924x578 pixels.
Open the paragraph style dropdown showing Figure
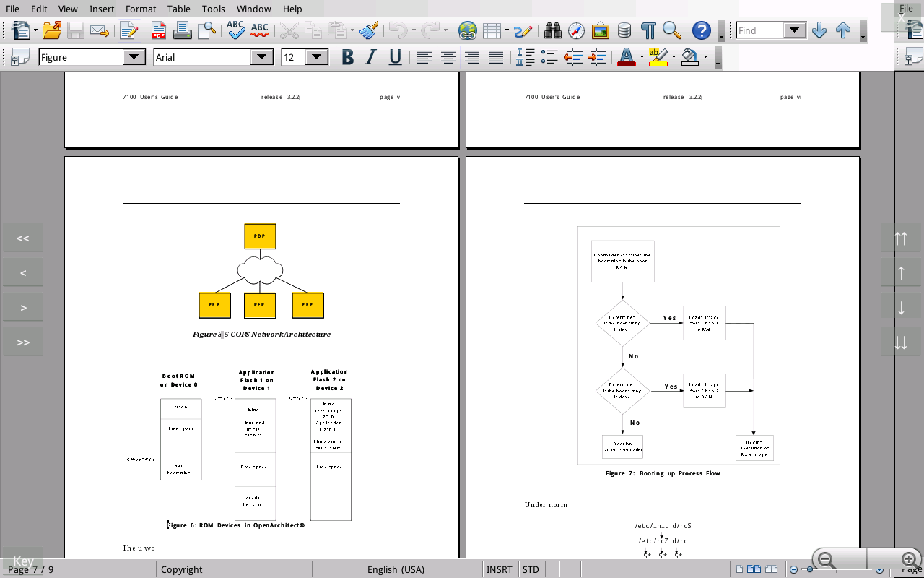[x=134, y=57]
